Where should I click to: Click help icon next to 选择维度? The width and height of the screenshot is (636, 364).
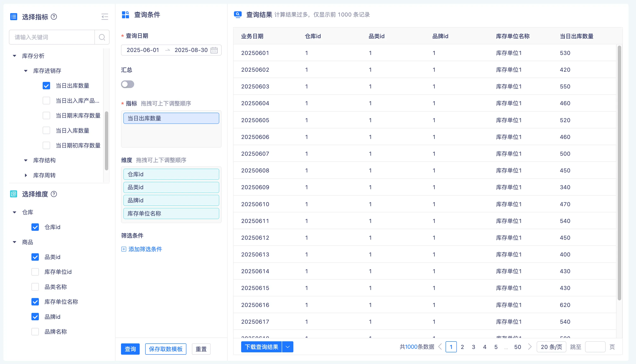pos(54,194)
